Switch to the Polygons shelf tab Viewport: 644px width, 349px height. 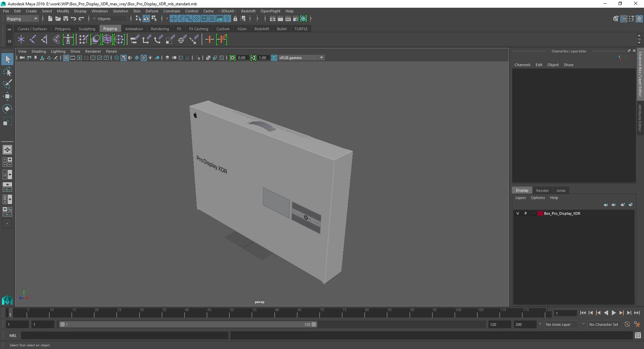(63, 29)
